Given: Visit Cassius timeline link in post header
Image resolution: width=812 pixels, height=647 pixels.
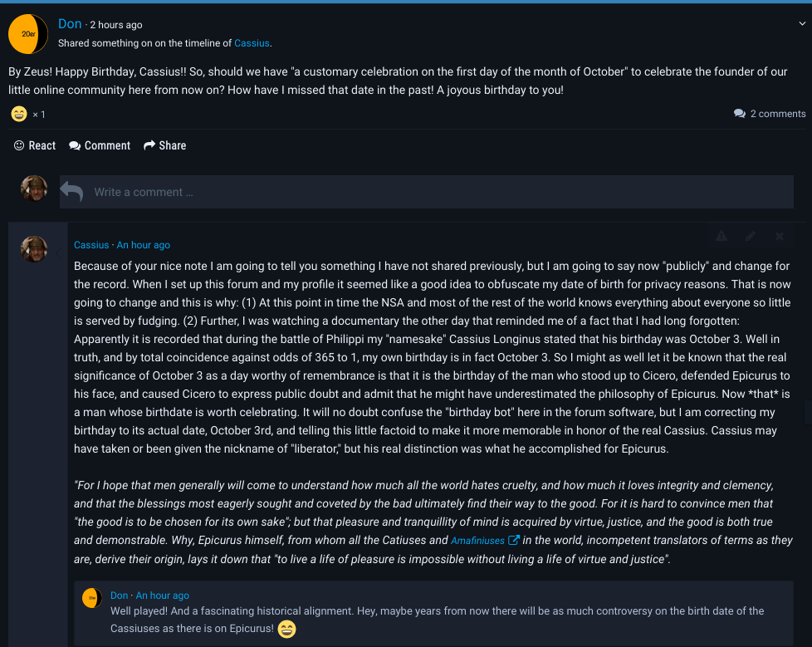Looking at the screenshot, I should (252, 43).
